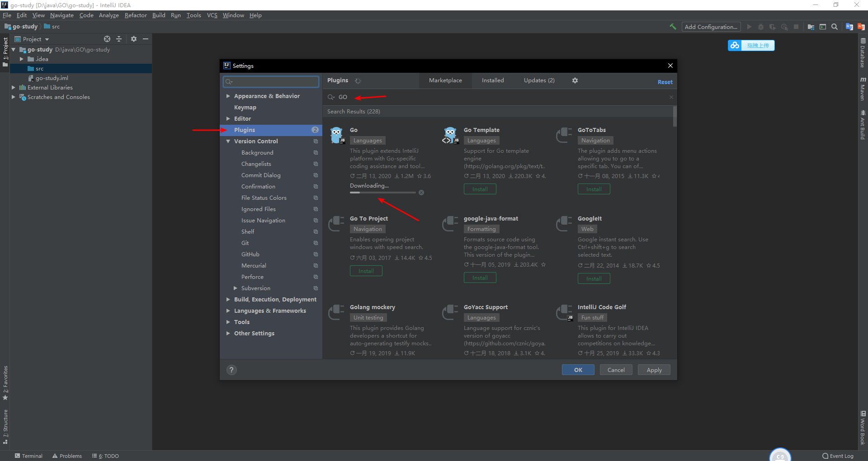This screenshot has width=868, height=461.
Task: Open the Terminal tool window
Action: pyautogui.click(x=28, y=456)
